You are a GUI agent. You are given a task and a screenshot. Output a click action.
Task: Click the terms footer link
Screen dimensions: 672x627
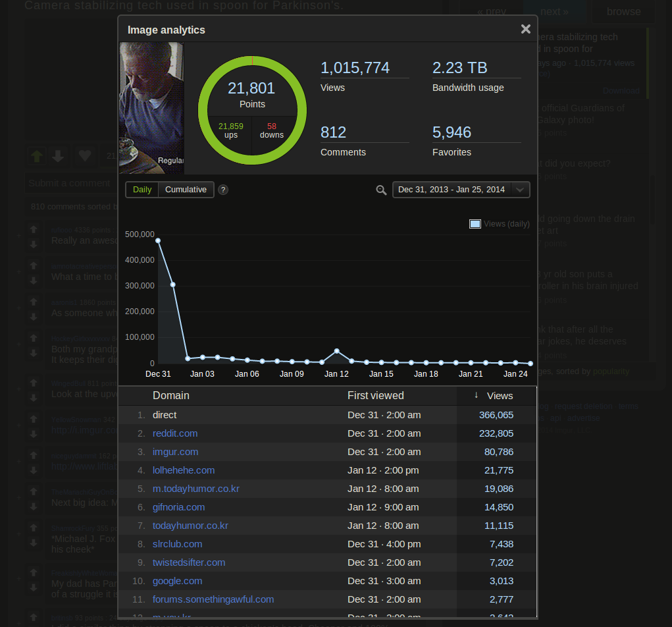(628, 406)
